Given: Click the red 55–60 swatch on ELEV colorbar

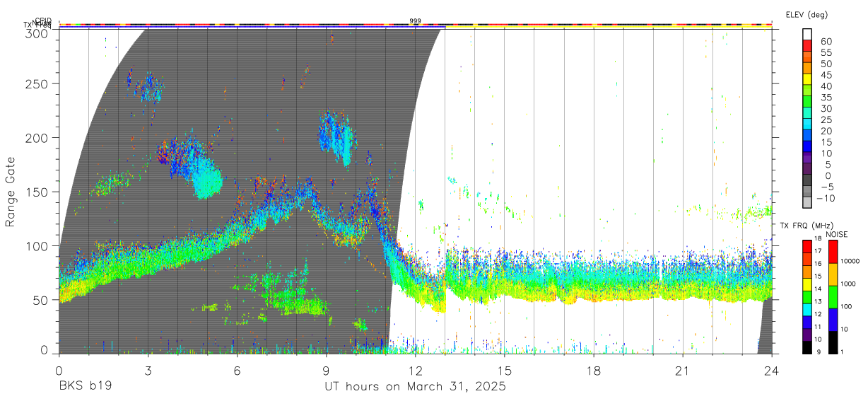Looking at the screenshot, I should [x=807, y=46].
